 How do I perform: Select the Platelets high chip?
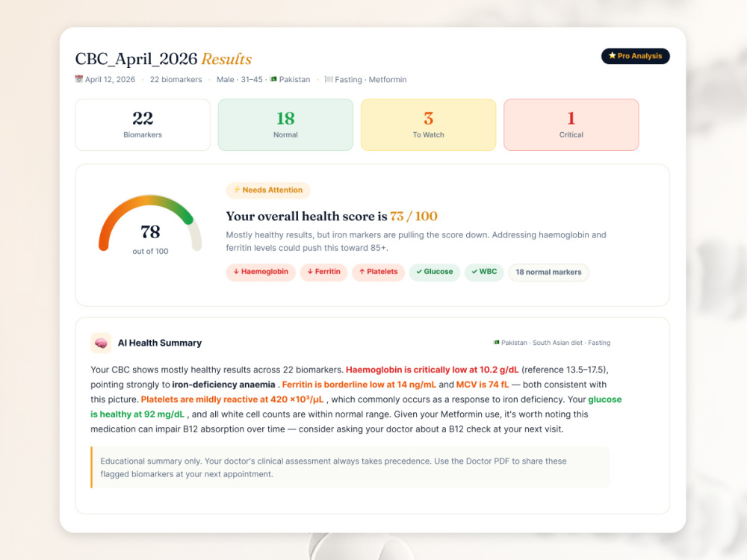pyautogui.click(x=378, y=272)
